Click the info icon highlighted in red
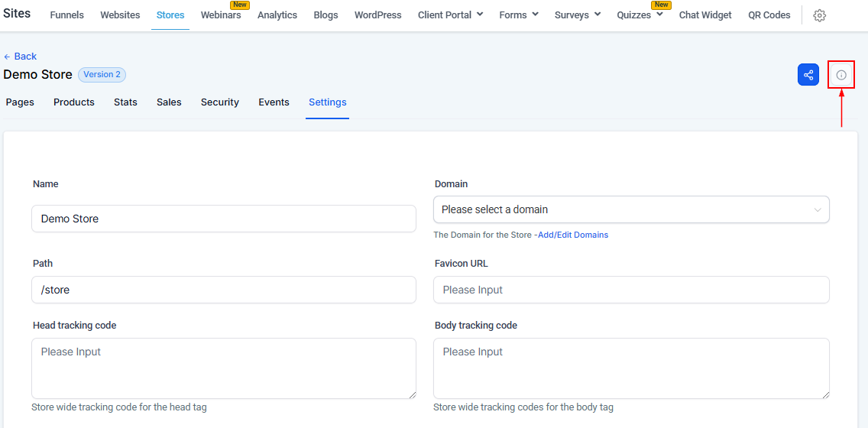 841,75
